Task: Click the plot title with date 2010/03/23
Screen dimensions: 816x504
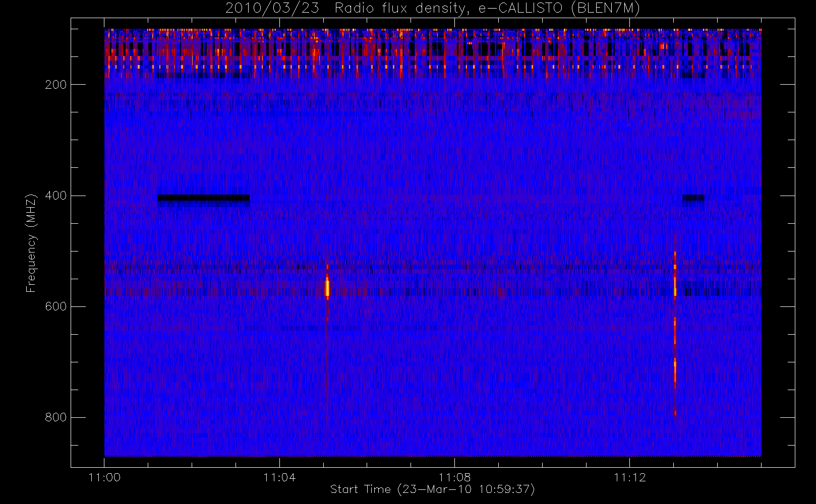Action: point(433,9)
